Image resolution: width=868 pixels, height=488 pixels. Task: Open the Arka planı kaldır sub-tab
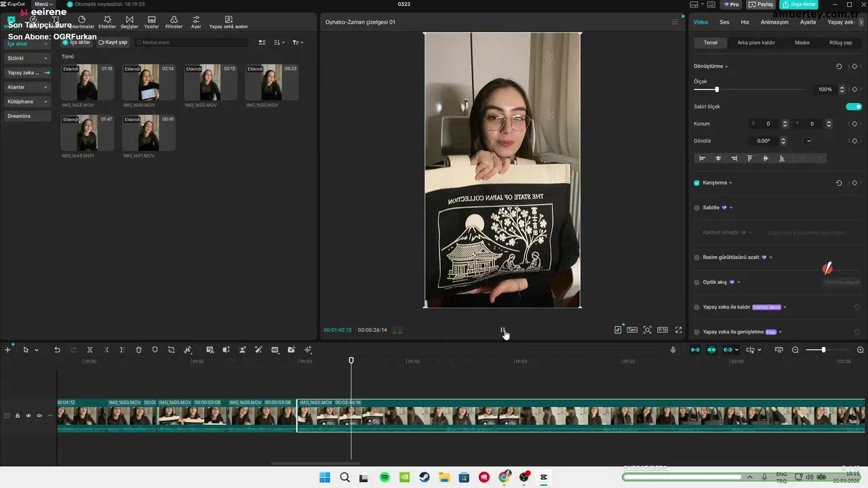756,43
